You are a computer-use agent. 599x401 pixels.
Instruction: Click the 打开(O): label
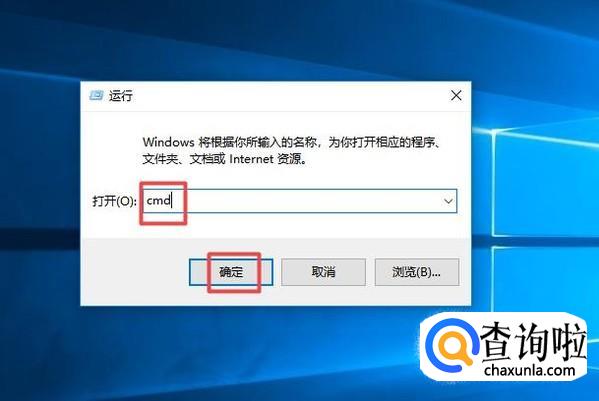114,201
